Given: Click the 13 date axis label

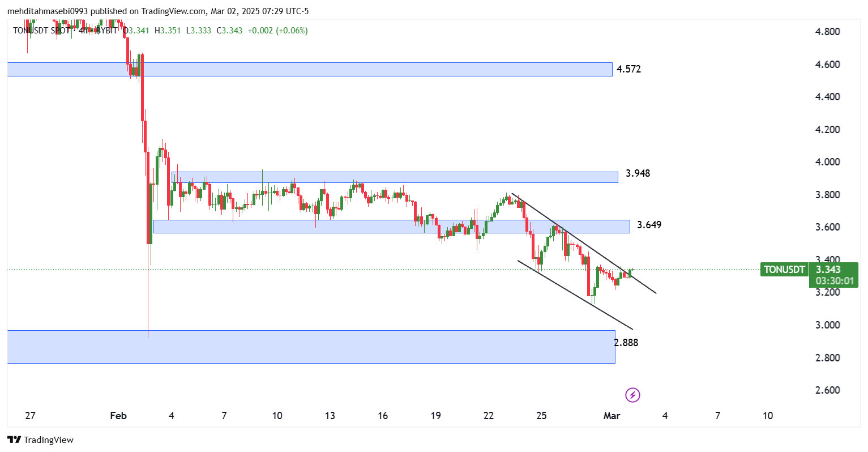Looking at the screenshot, I should point(330,416).
